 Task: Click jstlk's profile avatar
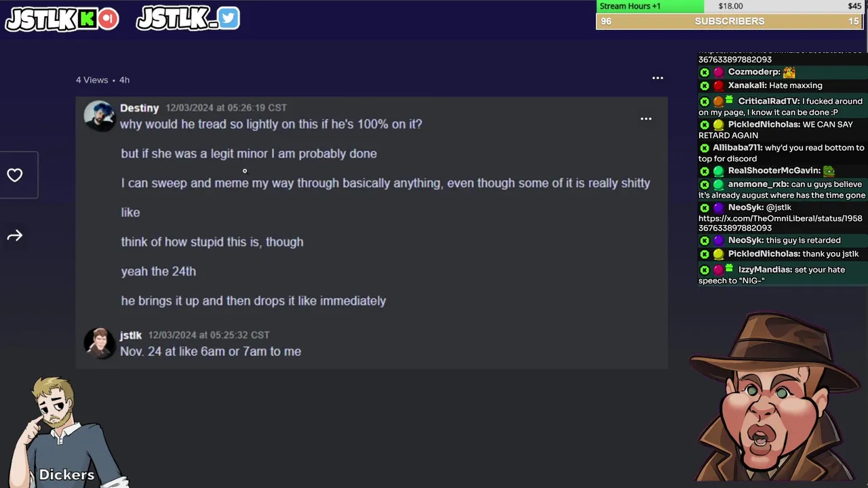[99, 344]
